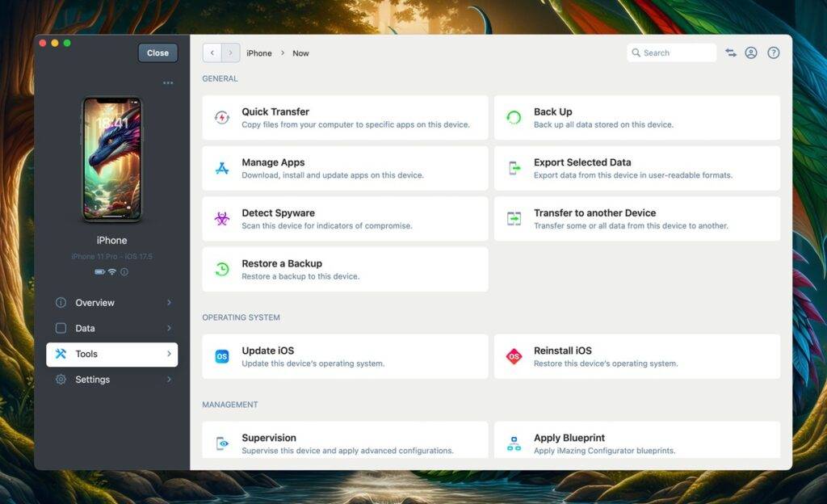The image size is (827, 504).
Task: Open the Update iOS card
Action: 345,356
